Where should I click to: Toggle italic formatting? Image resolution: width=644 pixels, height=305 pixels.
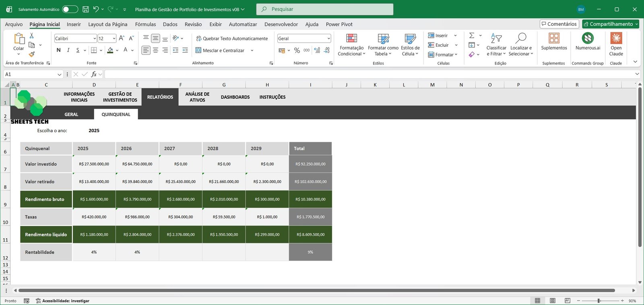coord(68,50)
